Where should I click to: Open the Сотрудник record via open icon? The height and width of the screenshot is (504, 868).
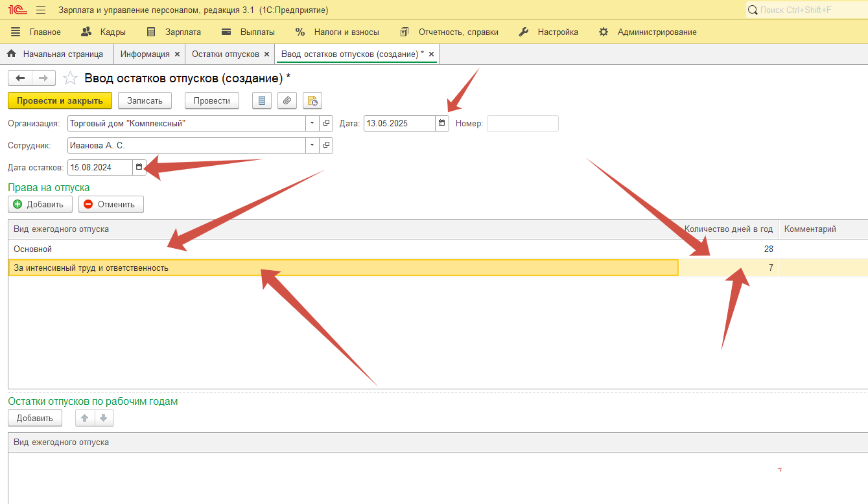[327, 146]
